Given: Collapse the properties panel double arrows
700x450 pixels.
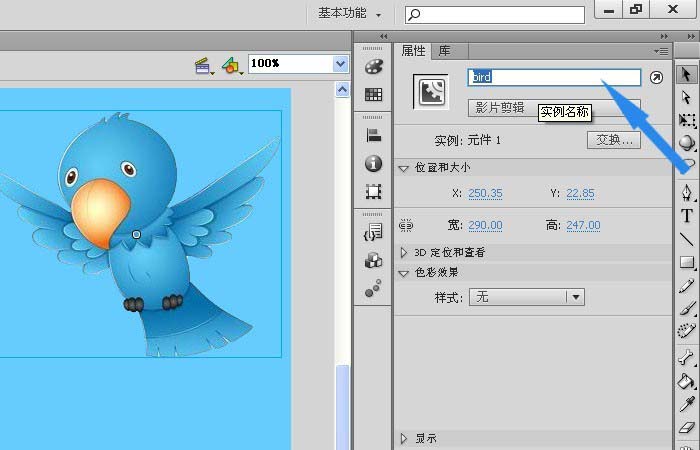Looking at the screenshot, I should (x=664, y=36).
